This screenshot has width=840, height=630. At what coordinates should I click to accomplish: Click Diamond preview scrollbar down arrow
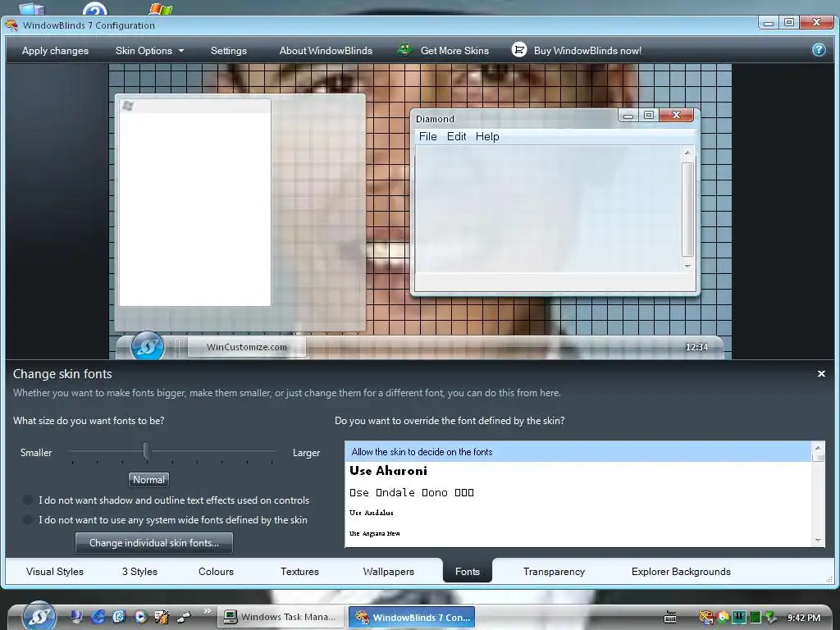pyautogui.click(x=687, y=266)
